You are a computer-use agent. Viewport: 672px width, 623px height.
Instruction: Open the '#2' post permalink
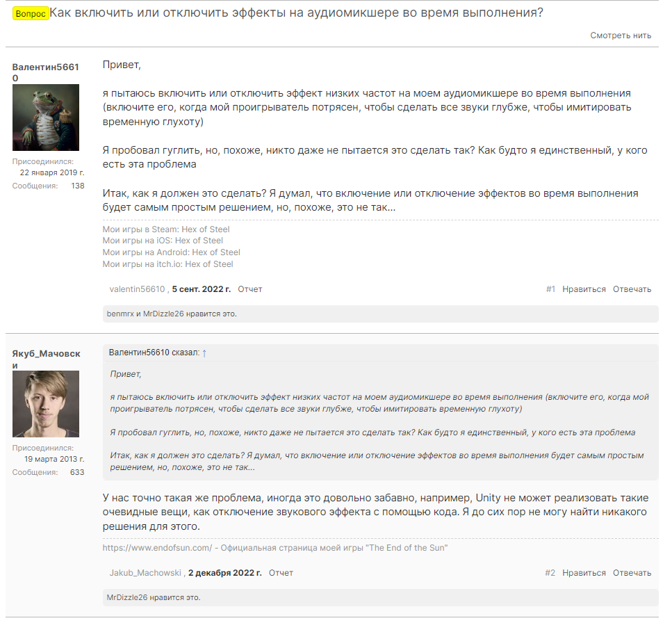coord(550,573)
